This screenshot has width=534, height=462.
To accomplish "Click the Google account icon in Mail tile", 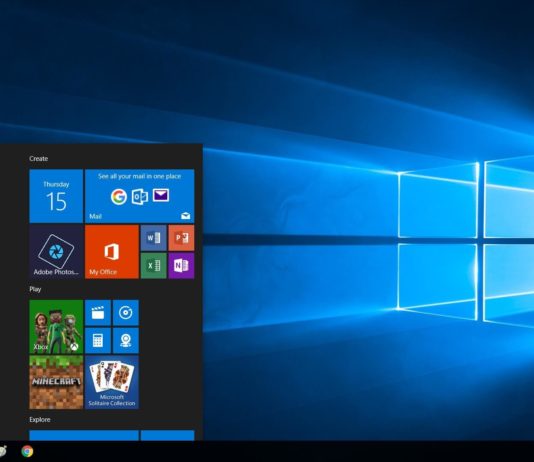I will [119, 196].
